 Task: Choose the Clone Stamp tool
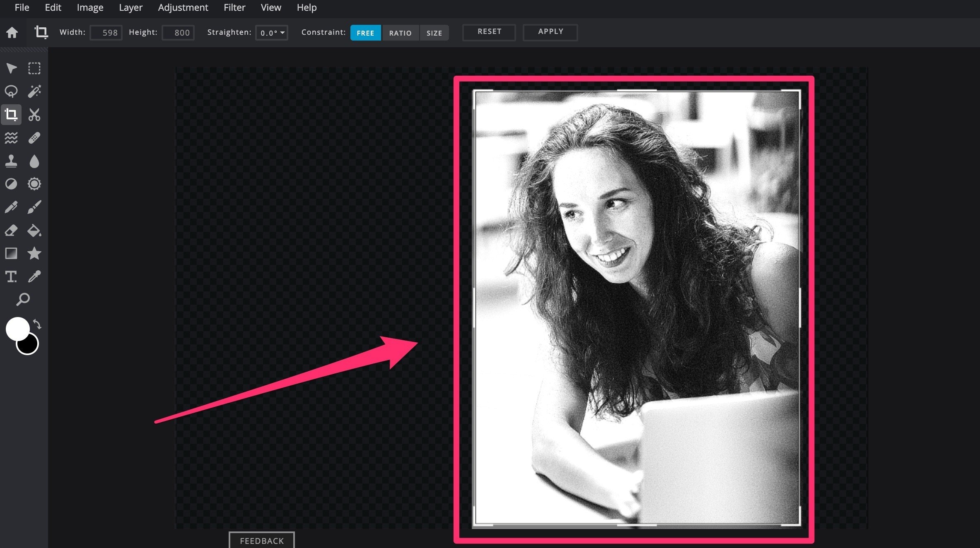click(11, 161)
